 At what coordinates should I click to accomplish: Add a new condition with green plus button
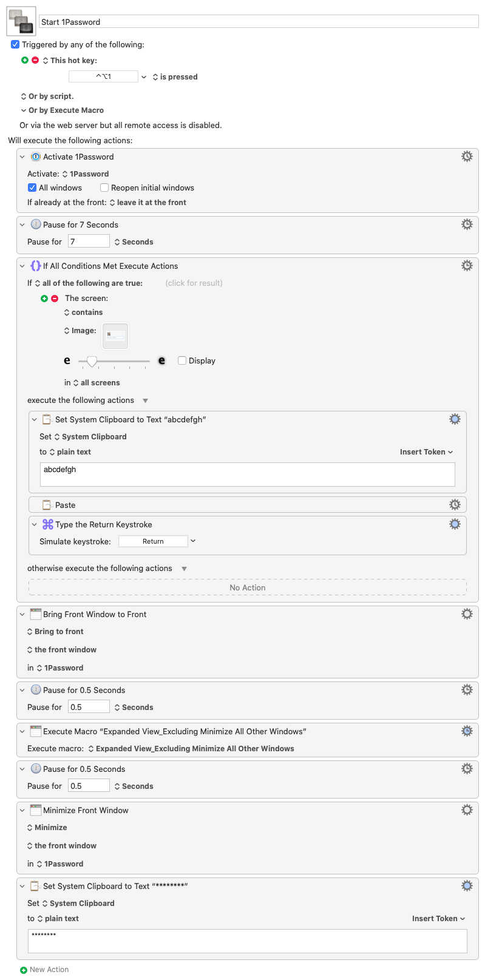pos(44,299)
